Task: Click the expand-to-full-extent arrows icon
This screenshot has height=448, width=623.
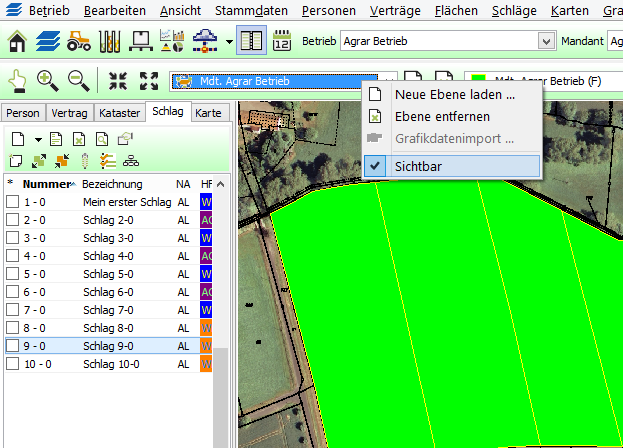Action: pyautogui.click(x=149, y=81)
